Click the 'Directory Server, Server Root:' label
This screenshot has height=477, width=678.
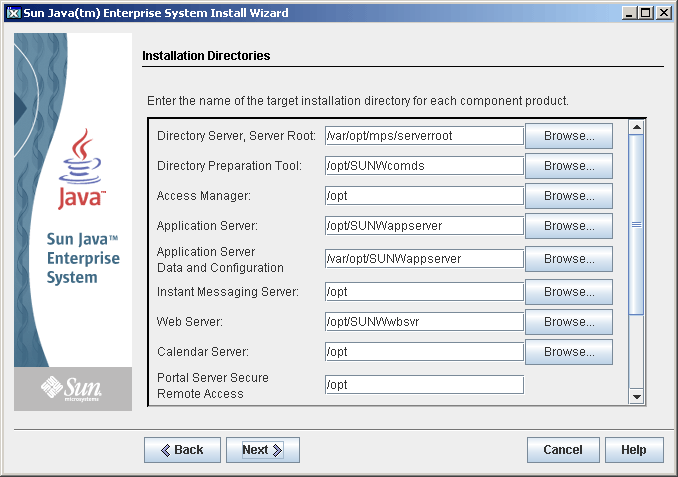[x=237, y=136]
